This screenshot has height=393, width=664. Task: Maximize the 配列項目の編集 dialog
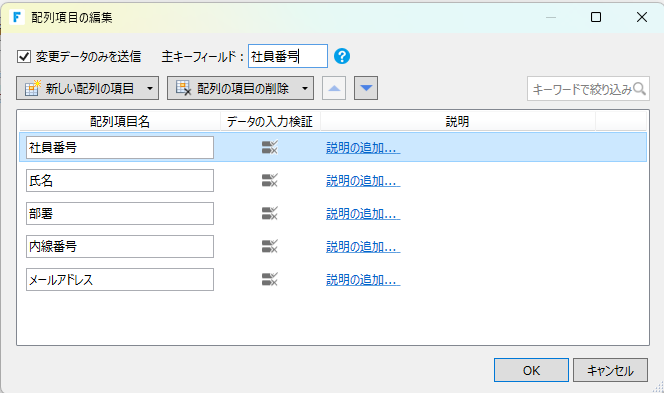click(x=596, y=17)
